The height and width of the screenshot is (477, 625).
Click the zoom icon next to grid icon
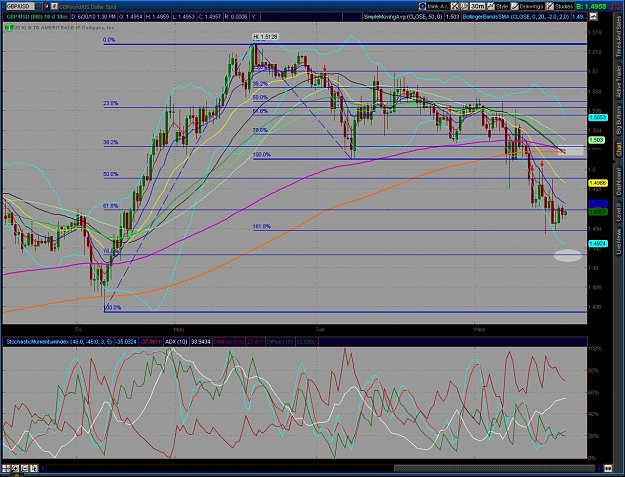[15, 468]
